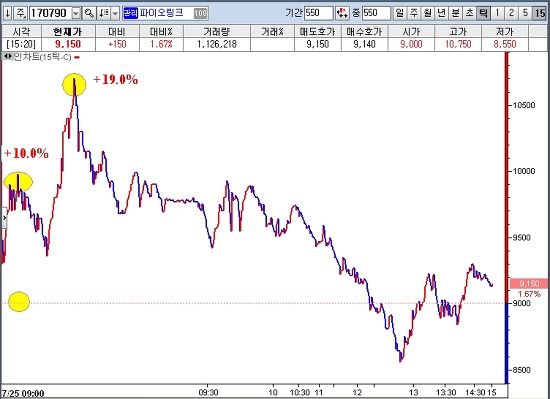The height and width of the screenshot is (399, 550).
Task: Click the 주 stock-type button
Action: point(21,13)
